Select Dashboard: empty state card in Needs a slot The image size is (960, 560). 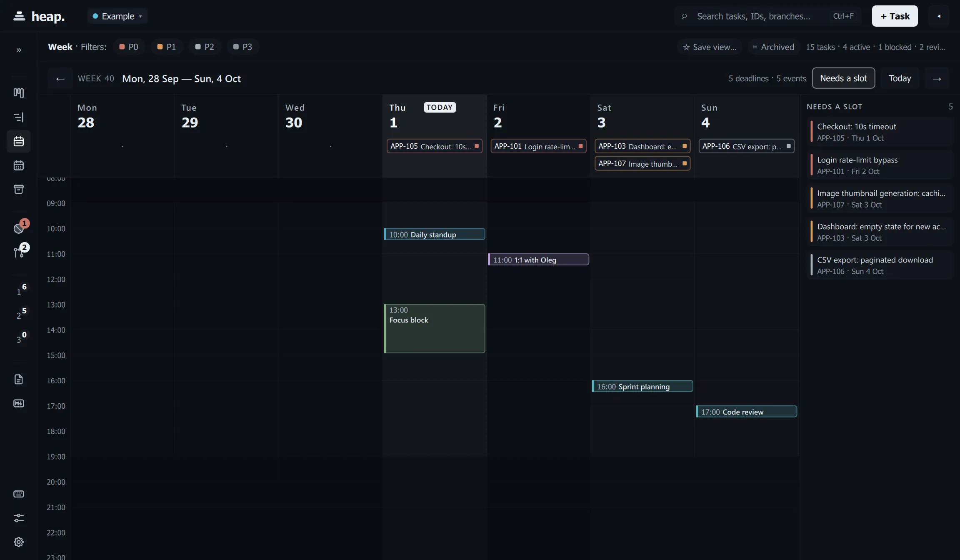[x=880, y=232]
